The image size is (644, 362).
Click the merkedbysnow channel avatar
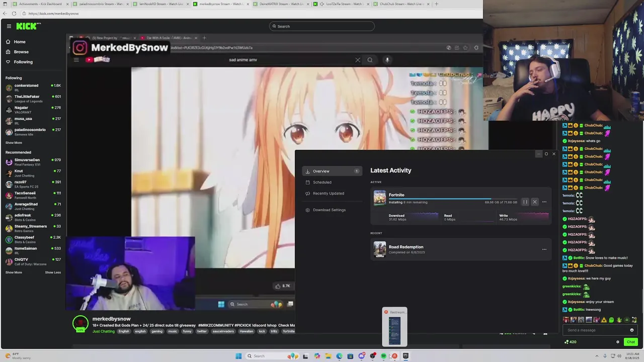[80, 323]
